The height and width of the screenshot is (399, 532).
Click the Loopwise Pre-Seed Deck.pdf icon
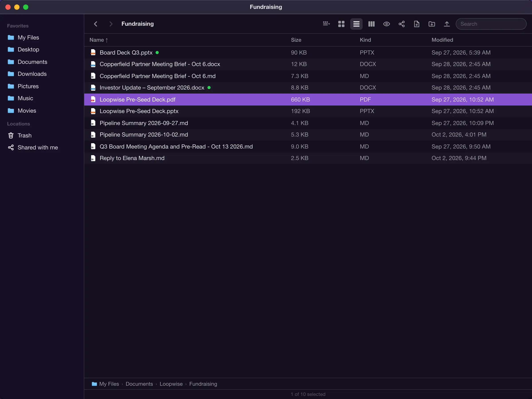(x=93, y=100)
